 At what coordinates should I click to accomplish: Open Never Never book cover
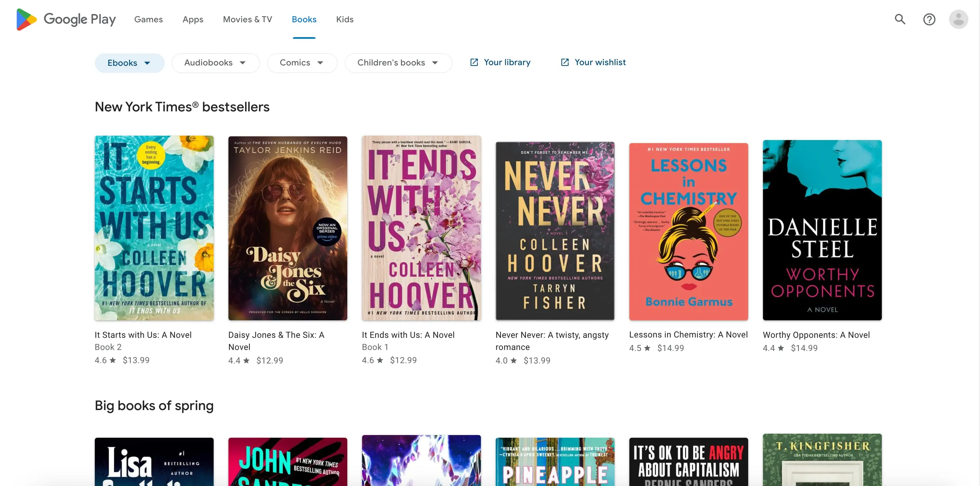(555, 231)
